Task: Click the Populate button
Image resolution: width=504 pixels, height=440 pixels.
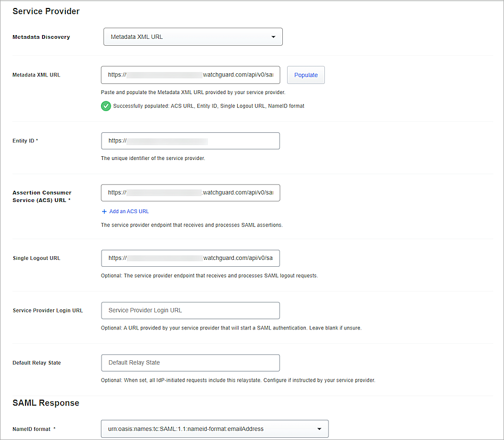Action: point(306,75)
